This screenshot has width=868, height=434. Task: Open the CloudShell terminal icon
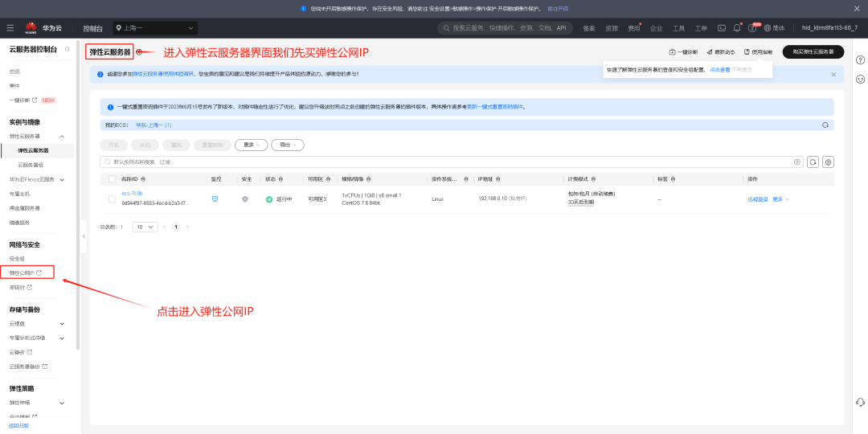point(721,27)
